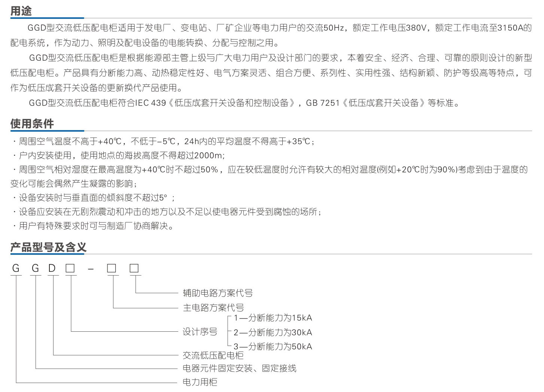
Task: Select text 3—分断能力为50kA
Action: tap(273, 346)
